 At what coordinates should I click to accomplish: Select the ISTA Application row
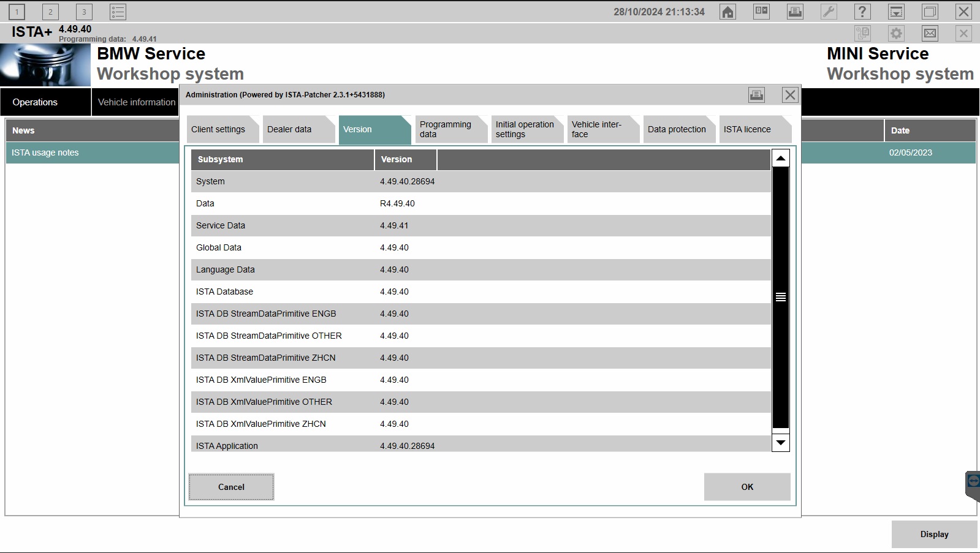tap(481, 444)
